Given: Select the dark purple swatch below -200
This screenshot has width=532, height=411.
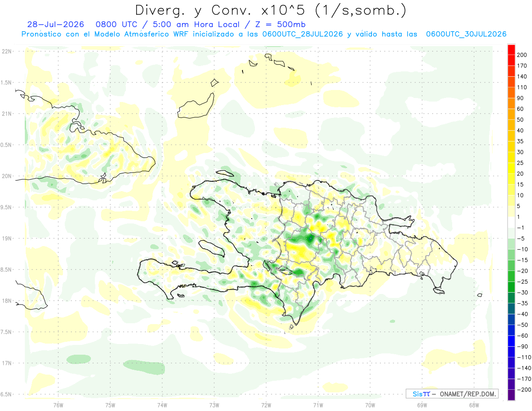Looking at the screenshot, I should click(511, 395).
